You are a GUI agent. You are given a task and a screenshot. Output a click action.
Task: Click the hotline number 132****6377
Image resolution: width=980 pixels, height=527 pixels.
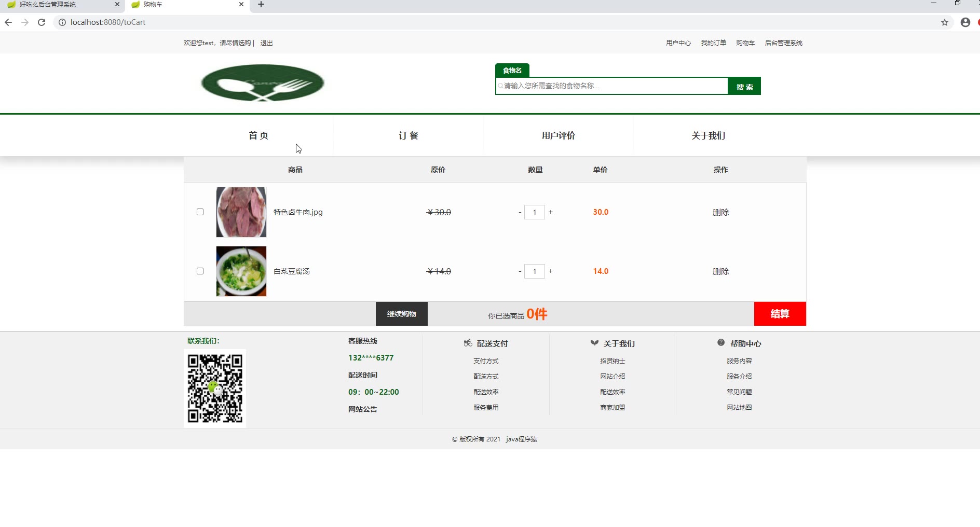(x=371, y=358)
